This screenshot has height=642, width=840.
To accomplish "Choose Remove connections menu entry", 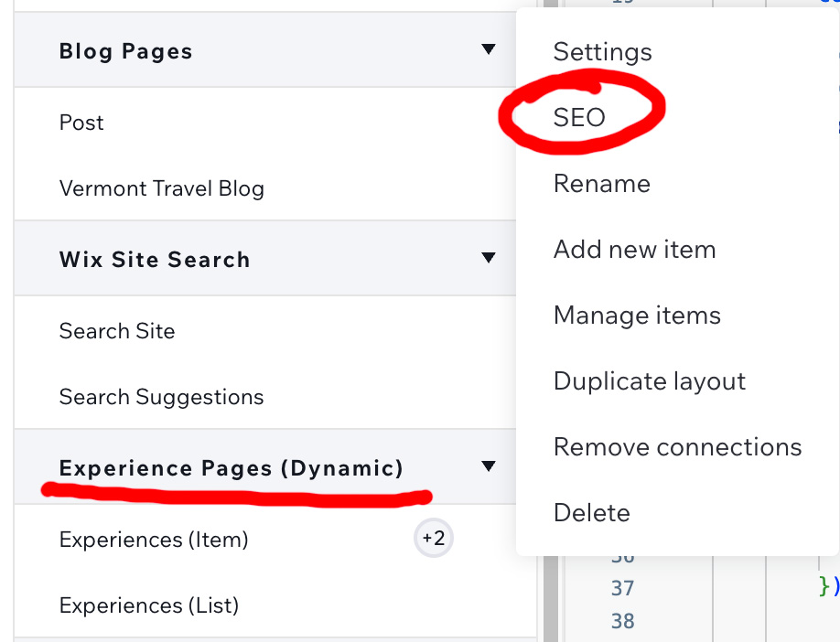I will pyautogui.click(x=677, y=447).
